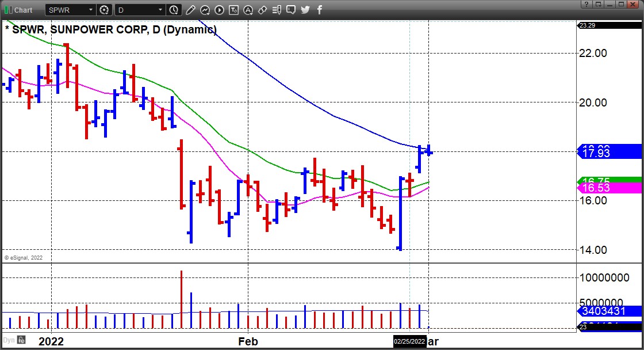Click the 10000000 volume axis label
This screenshot has width=644, height=350.
(604, 277)
